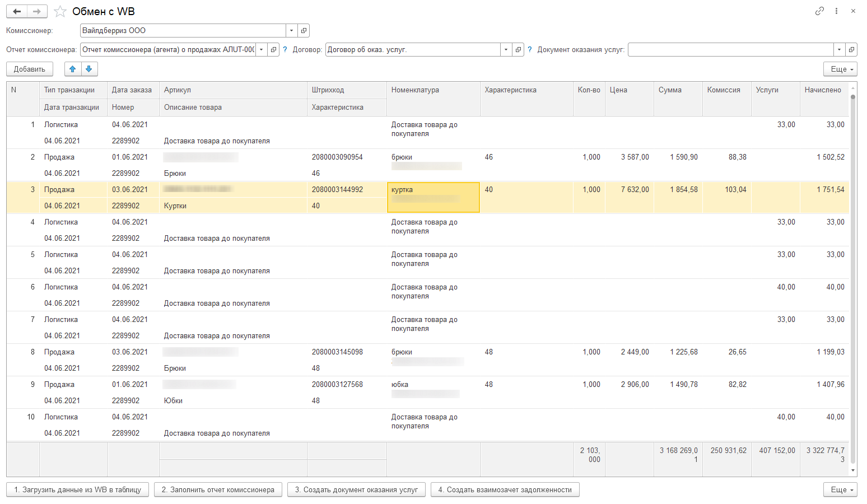Select the юбка nomenclature cell
The image size is (867, 504).
click(433, 392)
